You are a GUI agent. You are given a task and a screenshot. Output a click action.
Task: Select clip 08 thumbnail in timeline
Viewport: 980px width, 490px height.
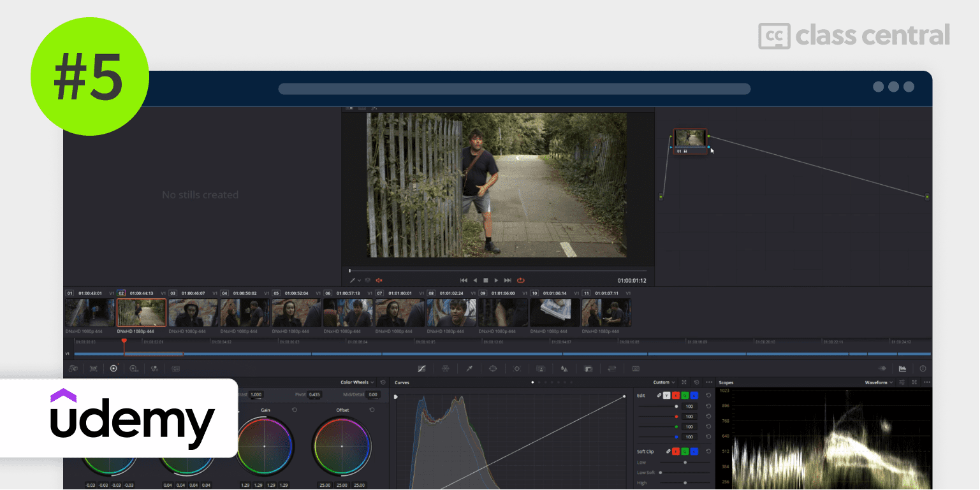(451, 312)
